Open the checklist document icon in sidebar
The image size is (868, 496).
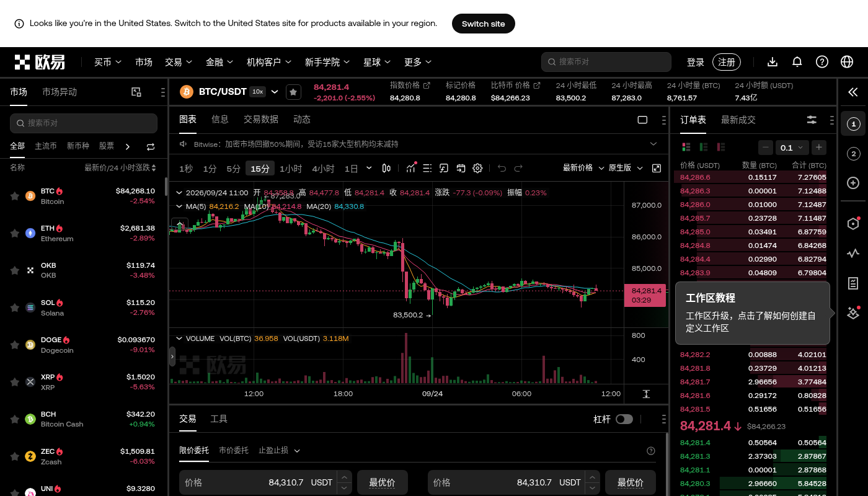click(853, 283)
